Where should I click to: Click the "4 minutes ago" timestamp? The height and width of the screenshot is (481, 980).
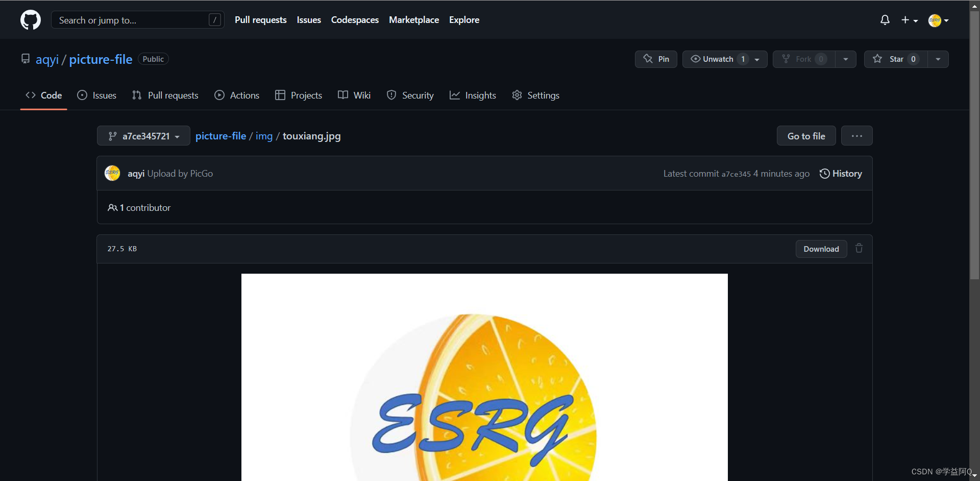(781, 174)
